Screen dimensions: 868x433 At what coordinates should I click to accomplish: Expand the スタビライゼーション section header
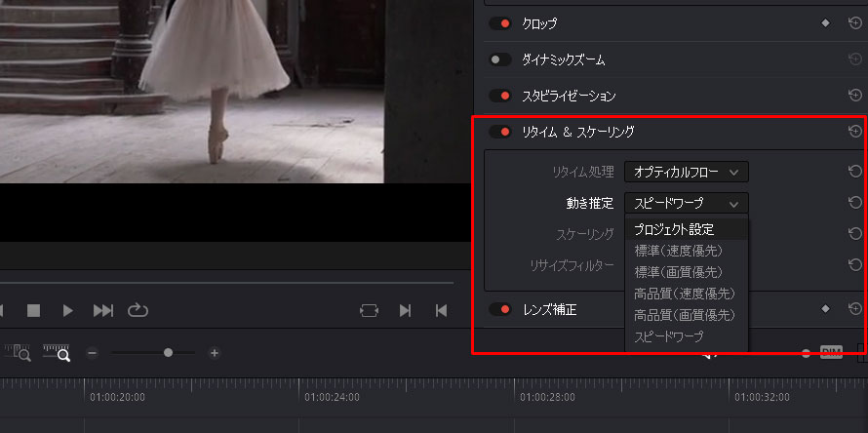(x=569, y=96)
